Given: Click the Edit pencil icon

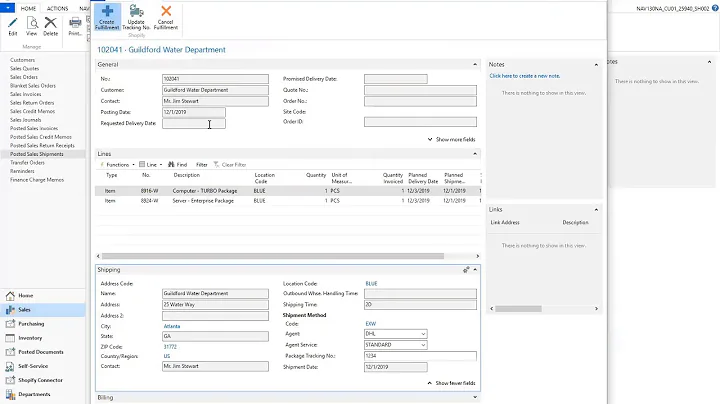Looking at the screenshot, I should coord(13,22).
